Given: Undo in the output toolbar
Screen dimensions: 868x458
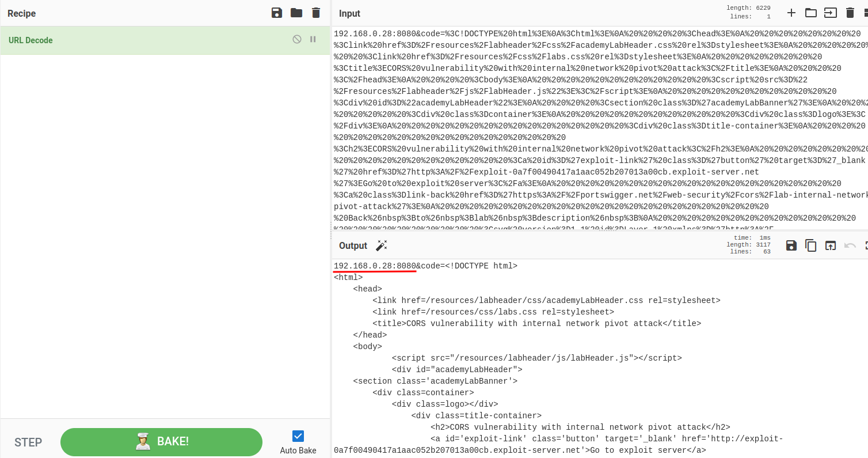Looking at the screenshot, I should click(850, 245).
